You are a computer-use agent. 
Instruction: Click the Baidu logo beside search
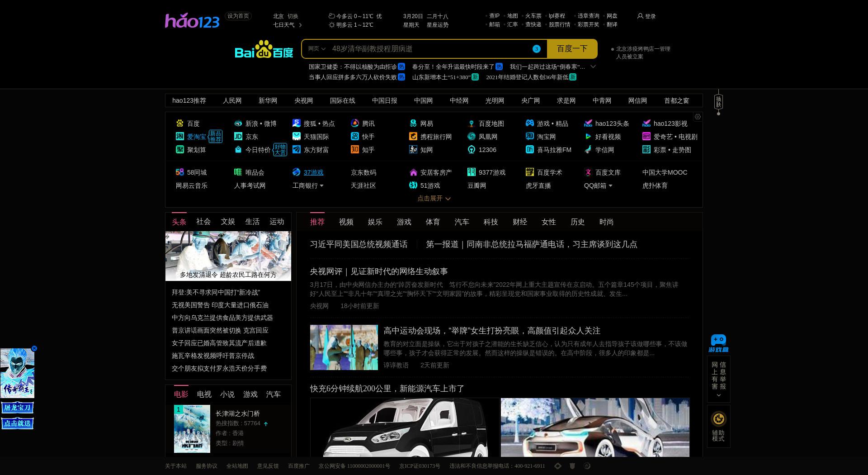pos(264,49)
